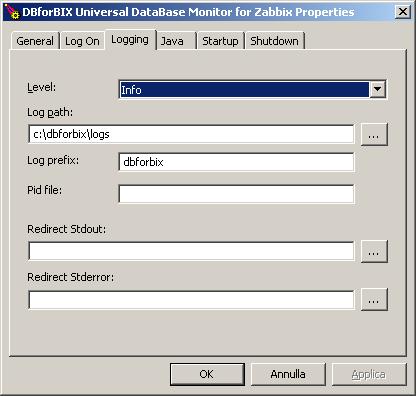The width and height of the screenshot is (416, 396).
Task: Focus the Pid file input field
Action: (236, 194)
